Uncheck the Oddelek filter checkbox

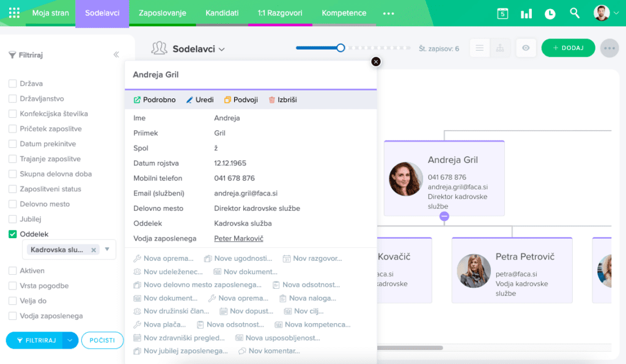pos(13,234)
